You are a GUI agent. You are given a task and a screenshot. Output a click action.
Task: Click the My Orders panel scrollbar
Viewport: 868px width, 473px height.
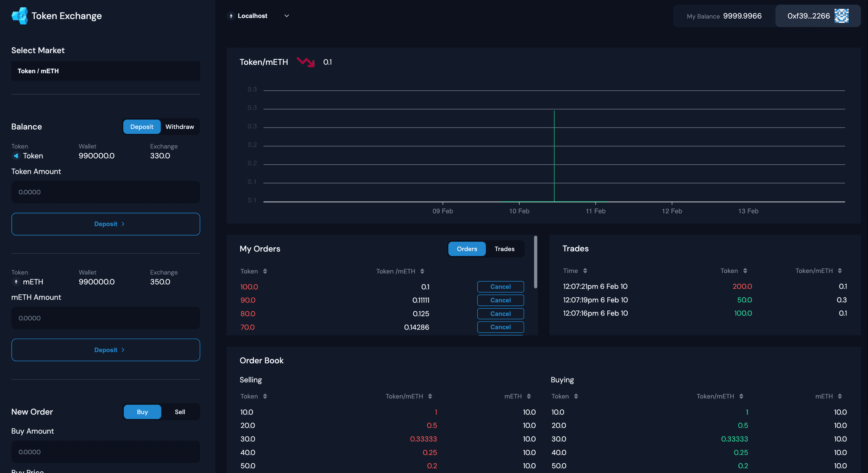[x=535, y=263]
